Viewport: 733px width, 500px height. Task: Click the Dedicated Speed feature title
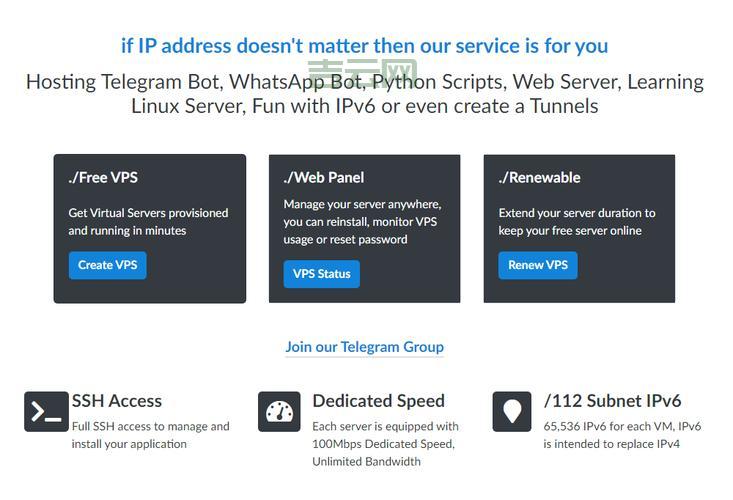coord(378,401)
